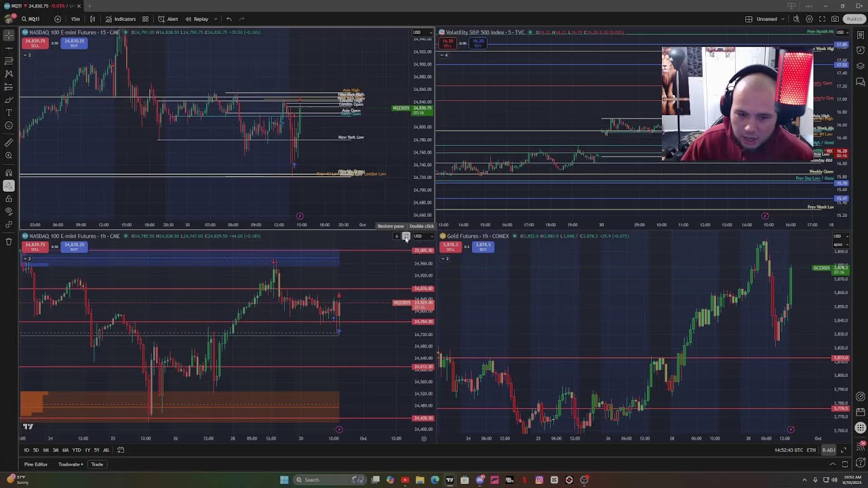Click the restore pane button on 1h chart

coord(406,236)
